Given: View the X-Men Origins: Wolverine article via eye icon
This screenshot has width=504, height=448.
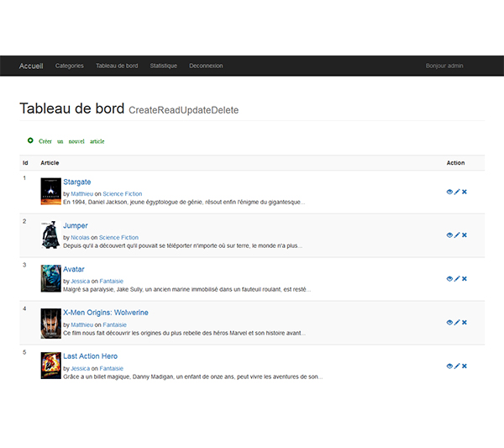Looking at the screenshot, I should point(449,323).
